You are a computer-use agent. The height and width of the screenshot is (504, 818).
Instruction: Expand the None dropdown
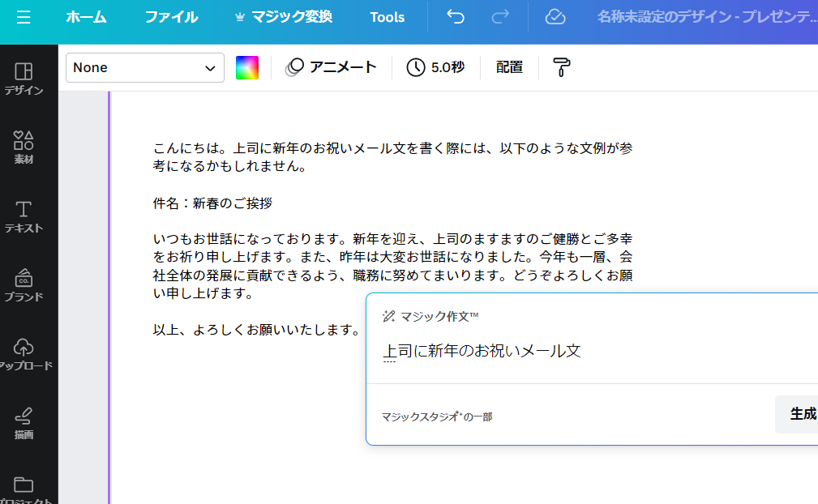click(x=145, y=68)
